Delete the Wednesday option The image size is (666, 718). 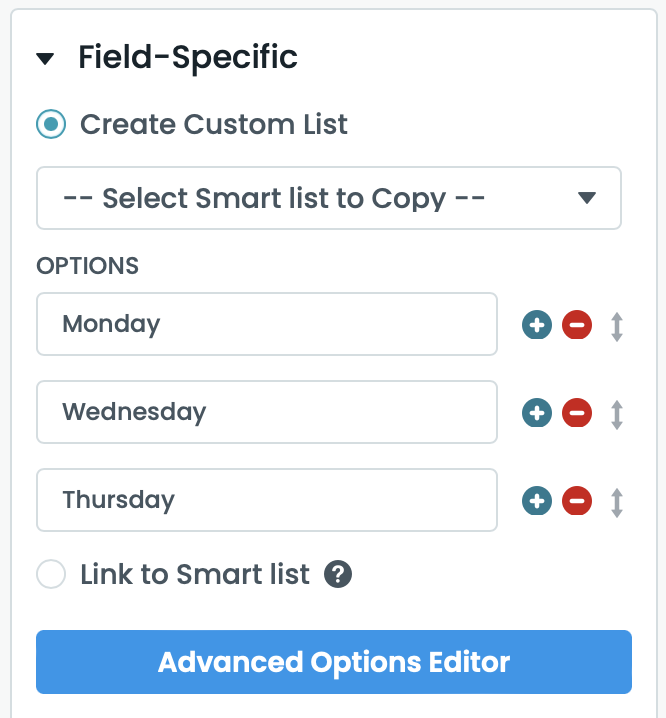(577, 413)
